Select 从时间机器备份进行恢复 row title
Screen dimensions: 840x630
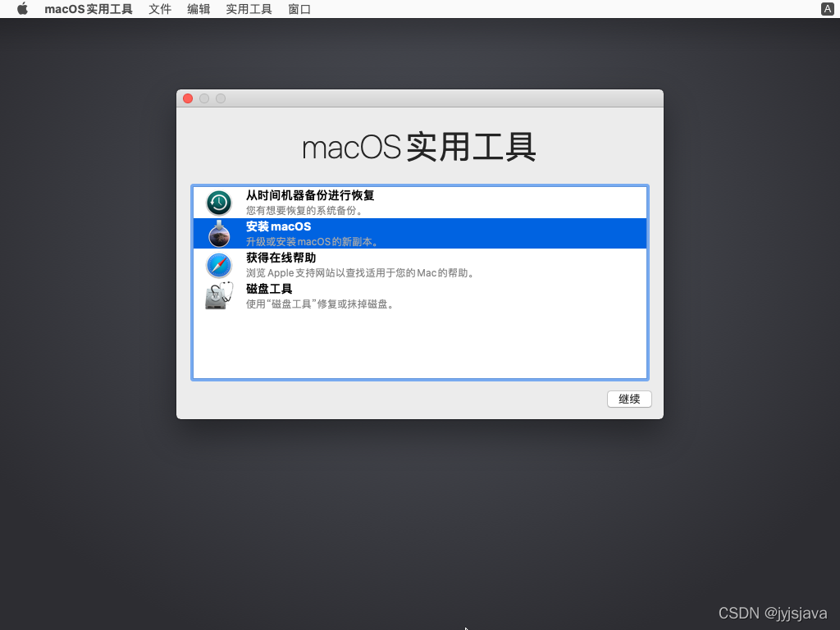(309, 195)
